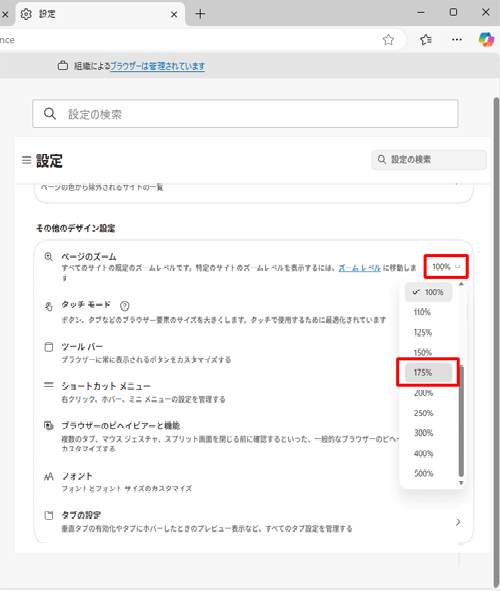Screen dimensions: 500x591
Task: Click the タッチ モード title text
Action: [86, 305]
